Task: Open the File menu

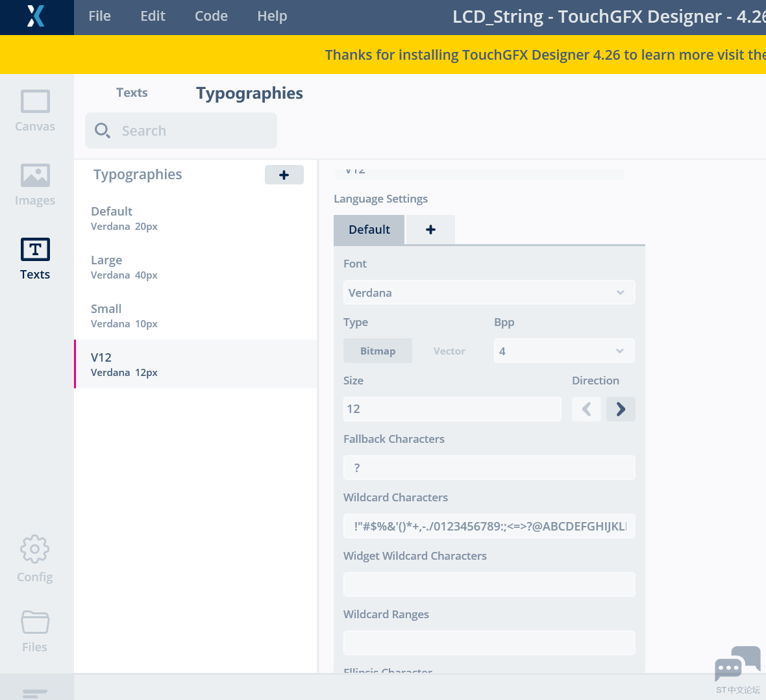Action: tap(100, 16)
